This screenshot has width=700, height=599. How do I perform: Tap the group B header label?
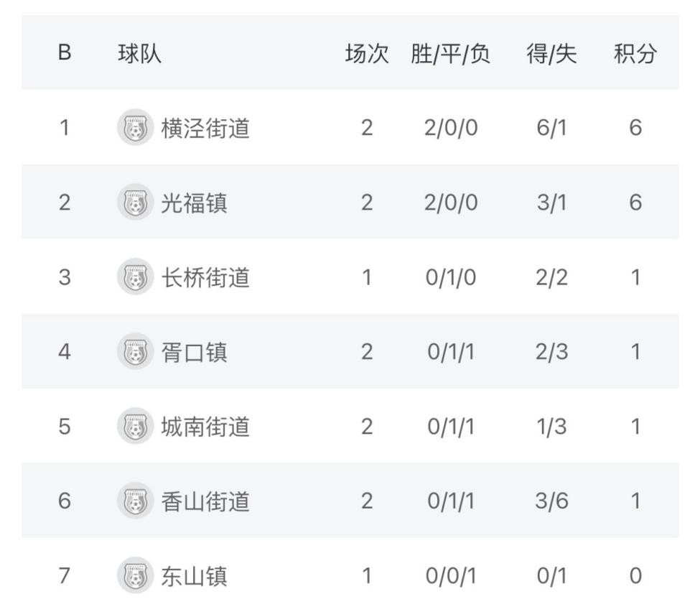pos(65,55)
